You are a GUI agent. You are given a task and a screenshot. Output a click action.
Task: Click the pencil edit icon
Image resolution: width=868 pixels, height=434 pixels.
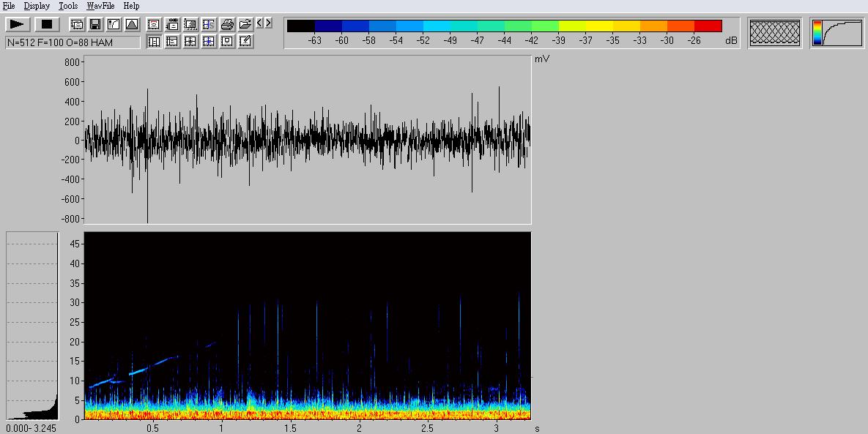(x=245, y=42)
